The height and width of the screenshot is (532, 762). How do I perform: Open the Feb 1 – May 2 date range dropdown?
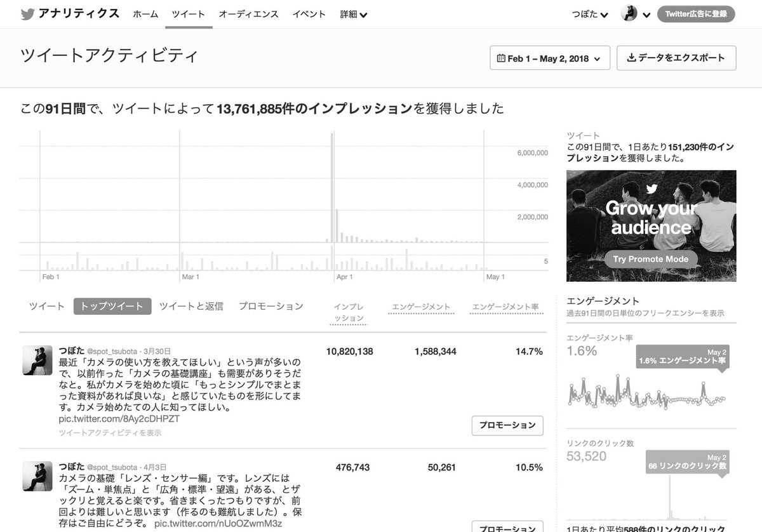click(550, 58)
